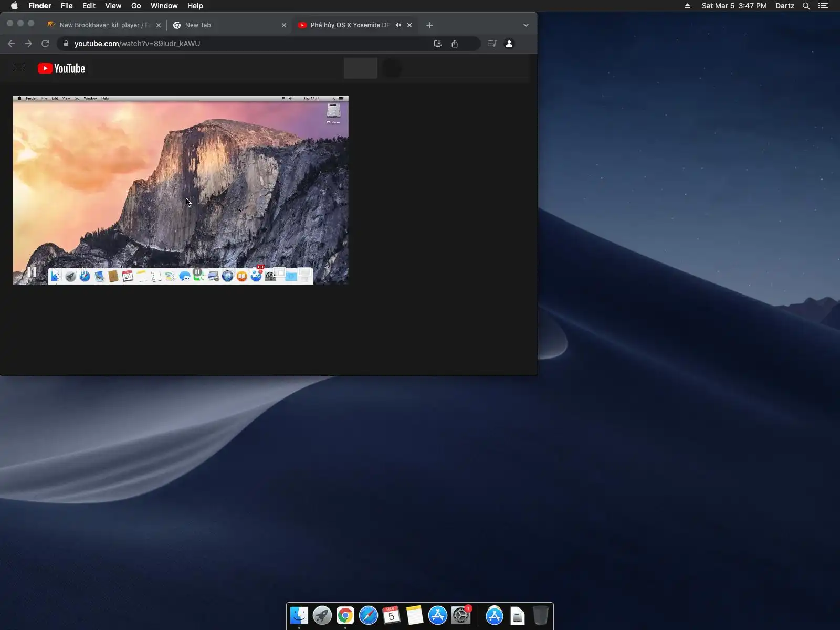Open the Edit menu

[89, 6]
